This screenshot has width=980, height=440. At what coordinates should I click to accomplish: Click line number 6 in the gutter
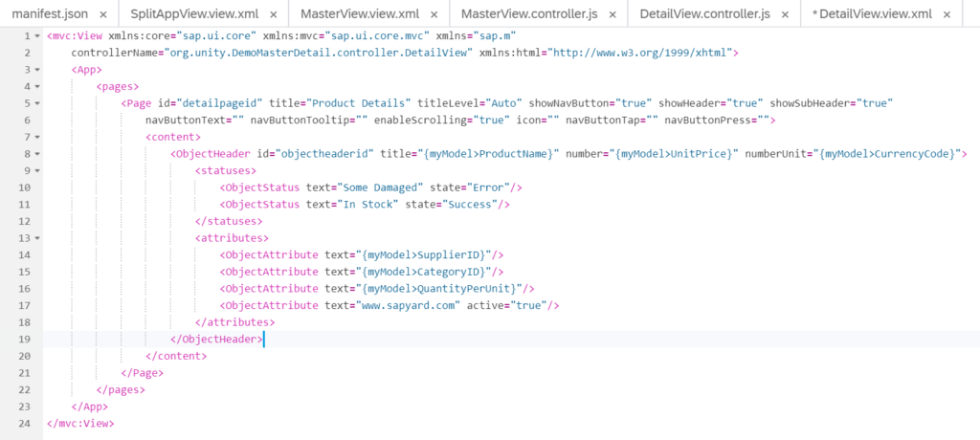pos(27,121)
